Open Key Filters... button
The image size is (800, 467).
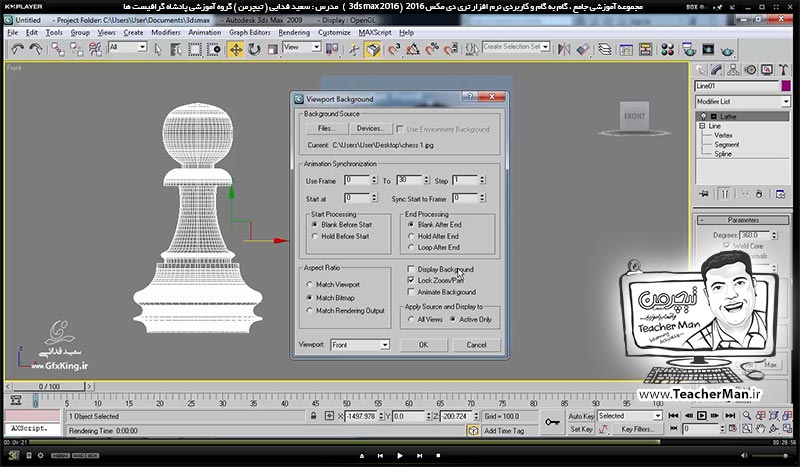(x=638, y=429)
